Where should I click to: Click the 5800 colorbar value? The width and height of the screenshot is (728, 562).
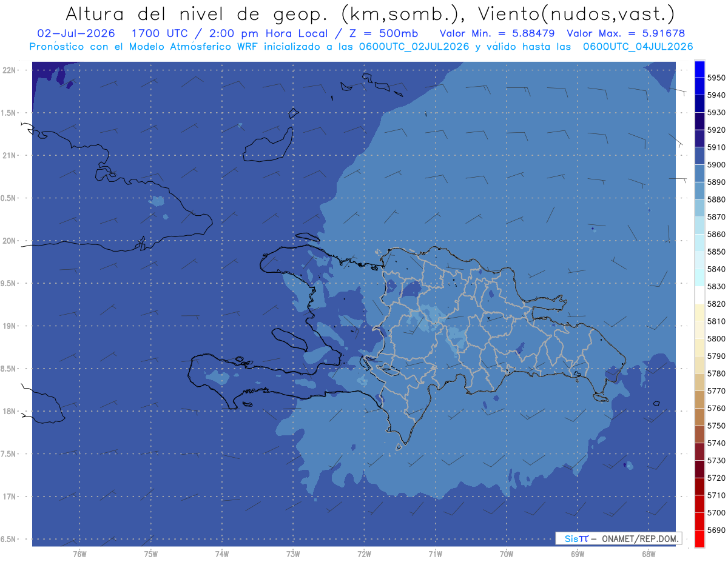[716, 338]
